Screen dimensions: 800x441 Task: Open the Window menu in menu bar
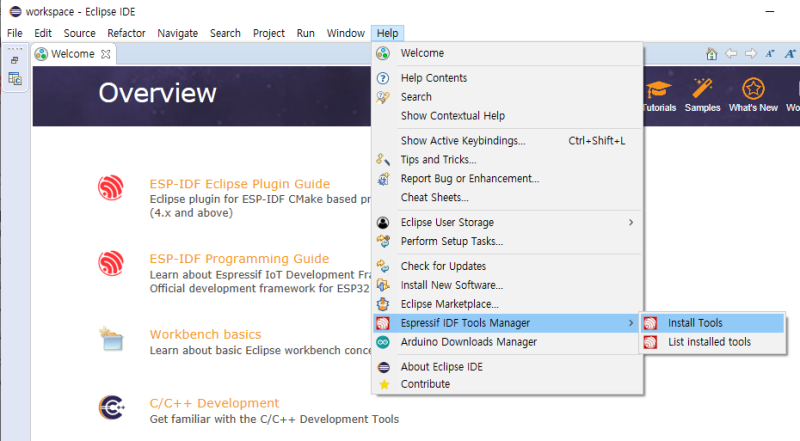[x=345, y=33]
